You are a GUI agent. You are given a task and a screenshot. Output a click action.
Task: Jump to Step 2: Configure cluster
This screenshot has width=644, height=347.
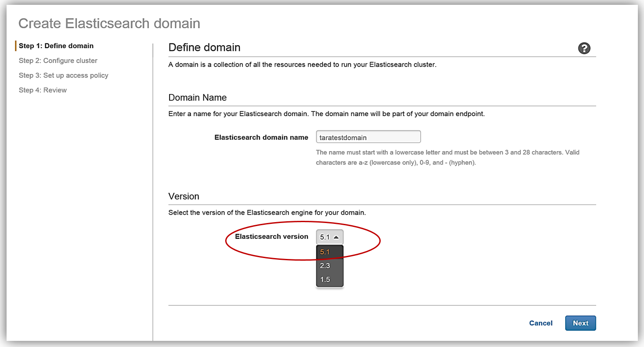pos(58,60)
